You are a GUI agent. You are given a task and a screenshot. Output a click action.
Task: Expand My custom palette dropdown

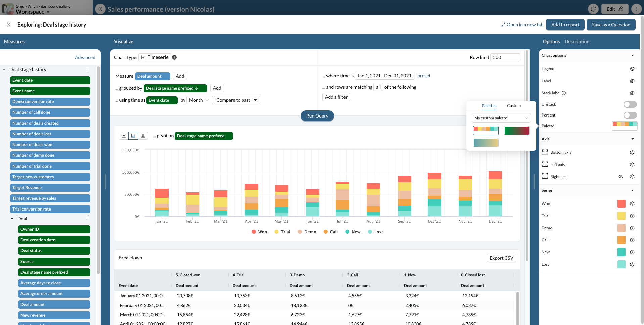(501, 118)
